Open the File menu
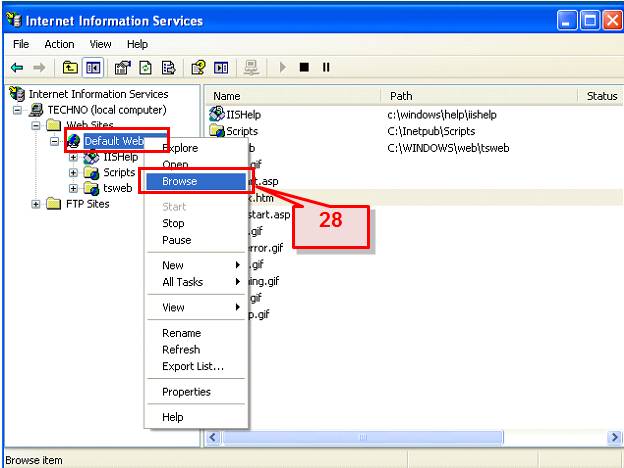Screen dimensions: 624x468 tap(21, 44)
